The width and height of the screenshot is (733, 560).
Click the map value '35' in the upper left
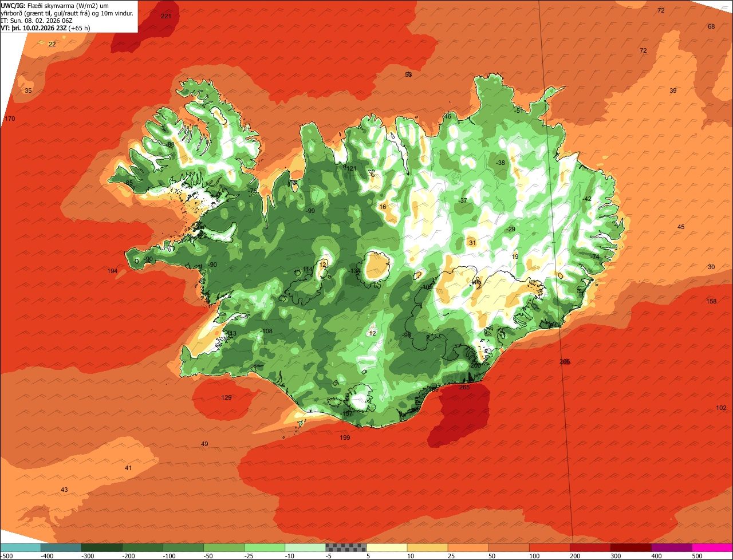(29, 91)
